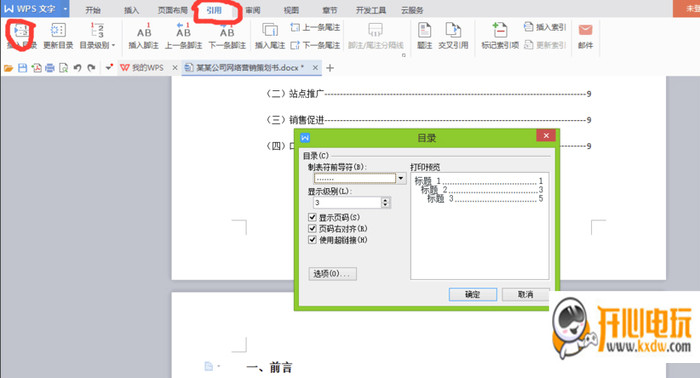The image size is (700, 378).
Task: Click the 取消 button in 目录 dialog
Action: pos(525,295)
